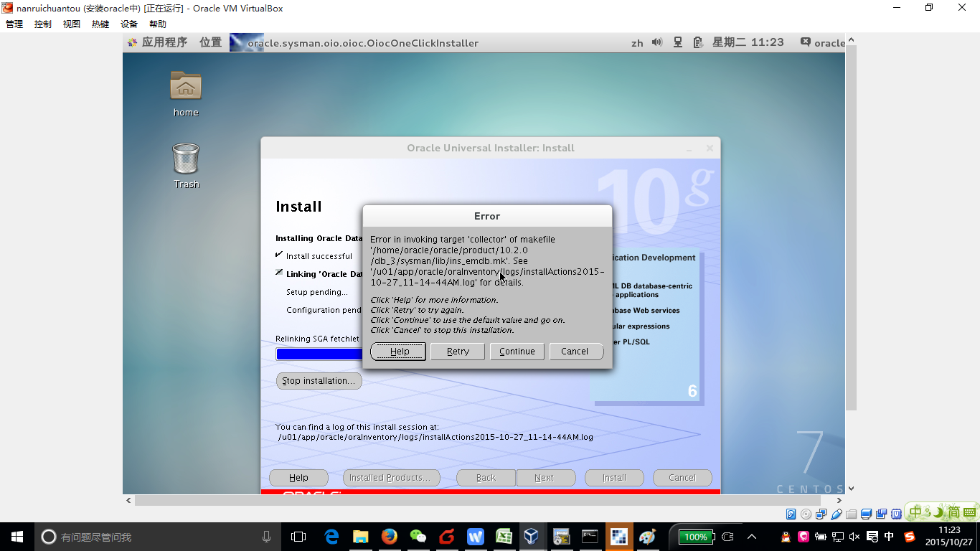Click network icon in CentOS panel

[678, 42]
